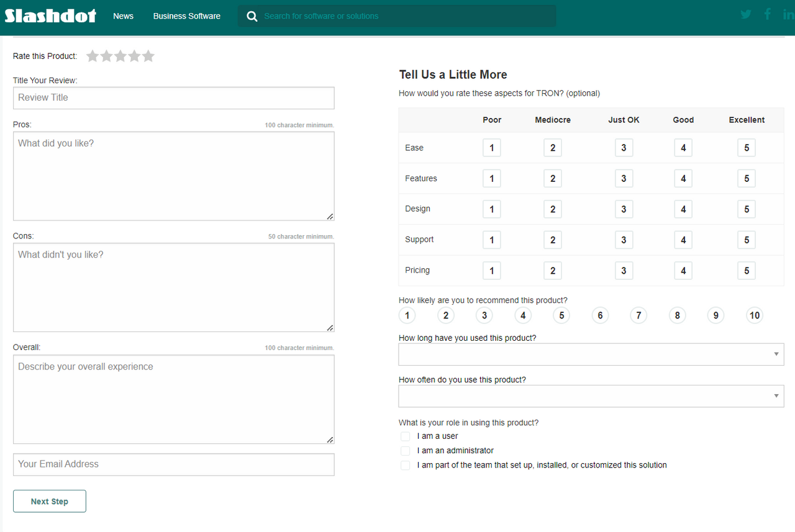Check 'I am a user'
Screen dimensions: 795x532
(x=406, y=436)
